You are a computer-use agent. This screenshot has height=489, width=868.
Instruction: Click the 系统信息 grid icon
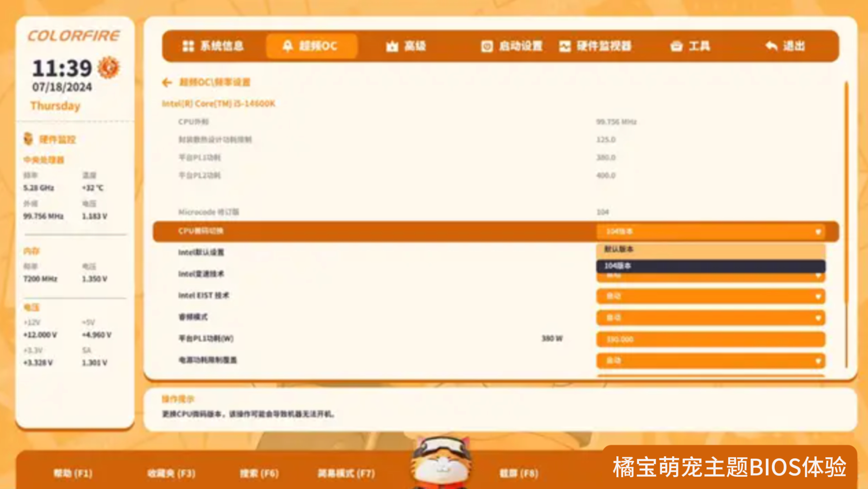[x=188, y=46]
